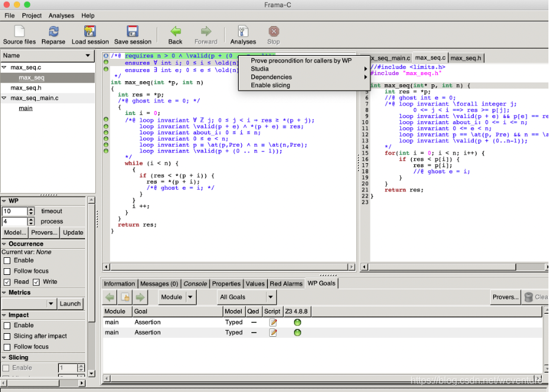Click Z3 green result of second Assertion
549x392 pixels.
coord(297,333)
